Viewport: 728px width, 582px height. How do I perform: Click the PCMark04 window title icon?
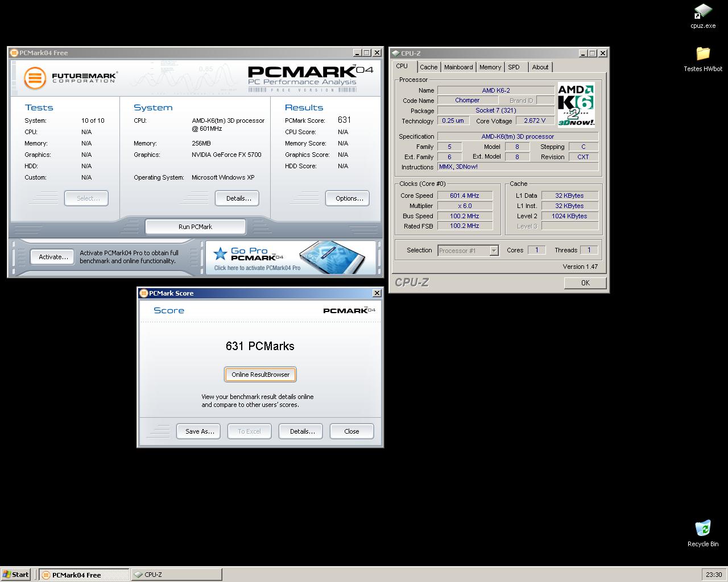pos(14,53)
